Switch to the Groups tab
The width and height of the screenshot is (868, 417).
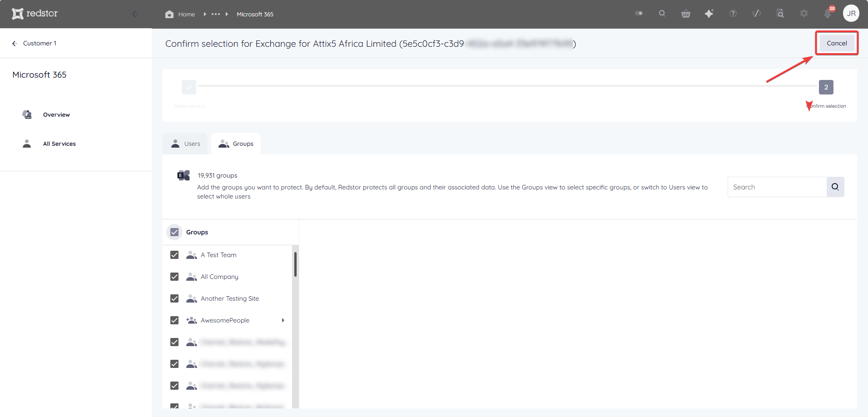pos(236,144)
